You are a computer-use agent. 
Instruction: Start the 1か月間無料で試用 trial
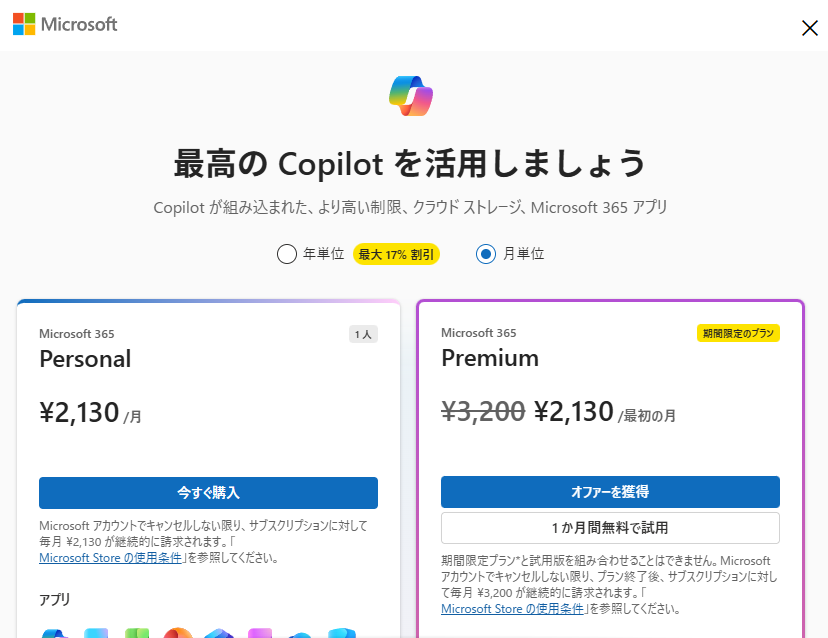[611, 527]
